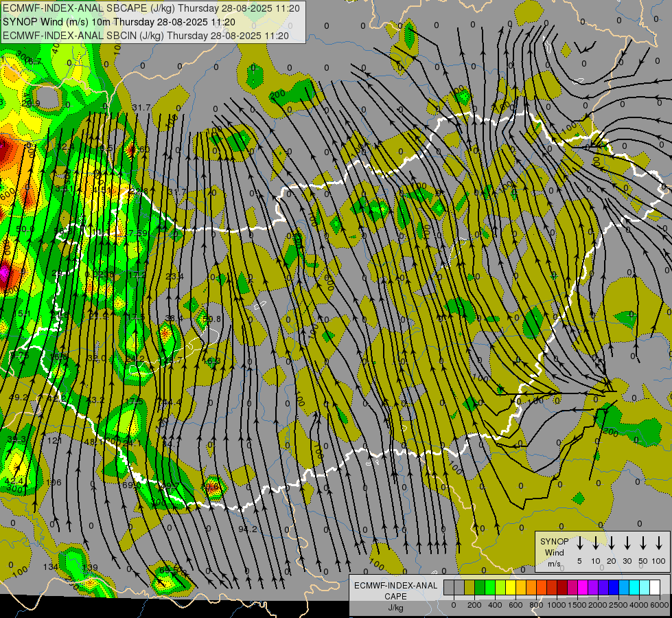
Task: Click the 'SYNOP Wind m/s' legend label
Action: 554,553
